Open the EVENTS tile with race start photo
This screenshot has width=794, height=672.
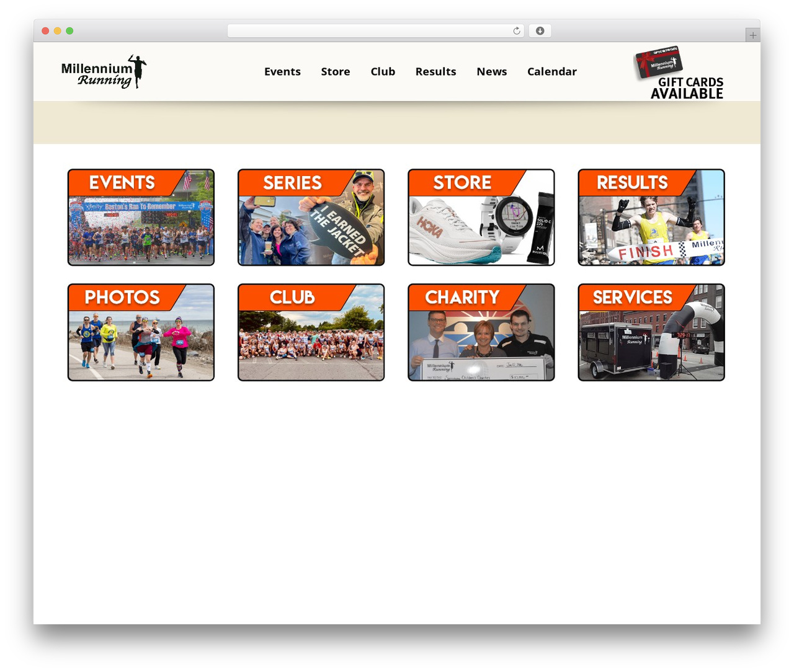[x=141, y=218]
